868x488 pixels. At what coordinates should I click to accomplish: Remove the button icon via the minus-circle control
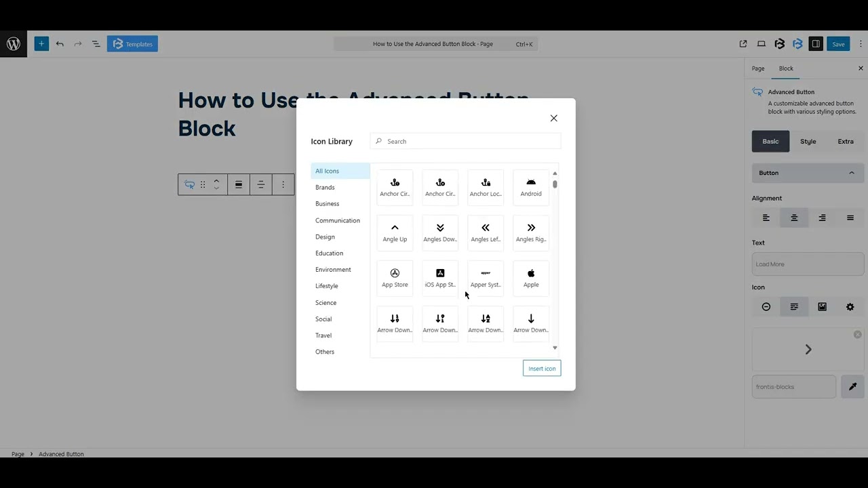point(766,306)
